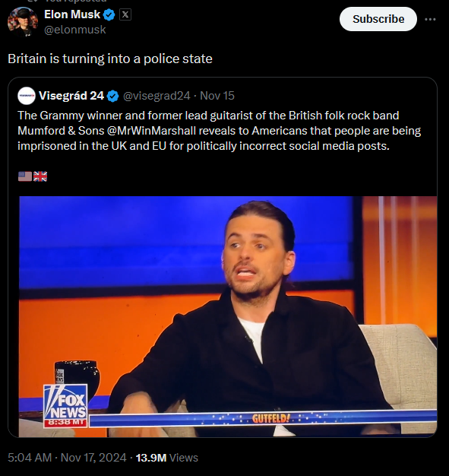The image size is (449, 476).
Task: Click the UK flag emoji
Action: tap(40, 176)
